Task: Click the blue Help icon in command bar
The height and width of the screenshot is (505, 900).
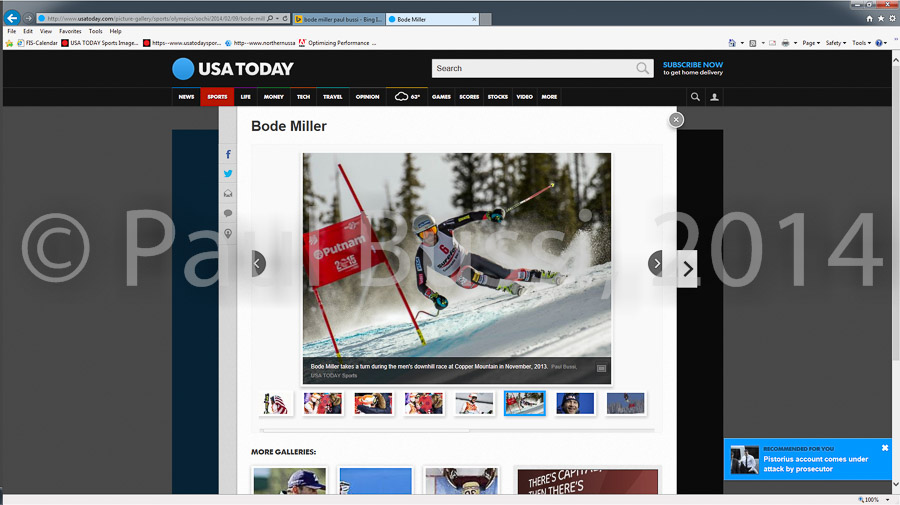Action: pyautogui.click(x=879, y=43)
